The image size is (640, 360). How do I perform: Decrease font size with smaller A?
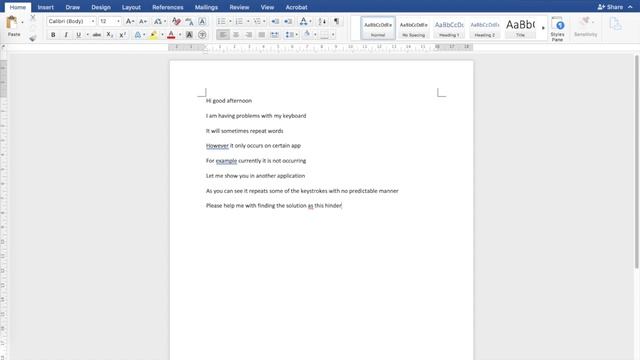[142, 21]
